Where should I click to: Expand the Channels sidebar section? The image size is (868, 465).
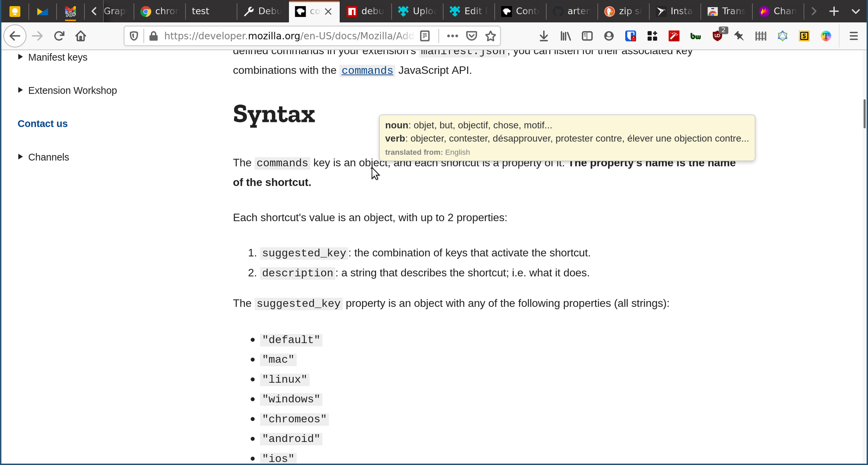tap(21, 157)
